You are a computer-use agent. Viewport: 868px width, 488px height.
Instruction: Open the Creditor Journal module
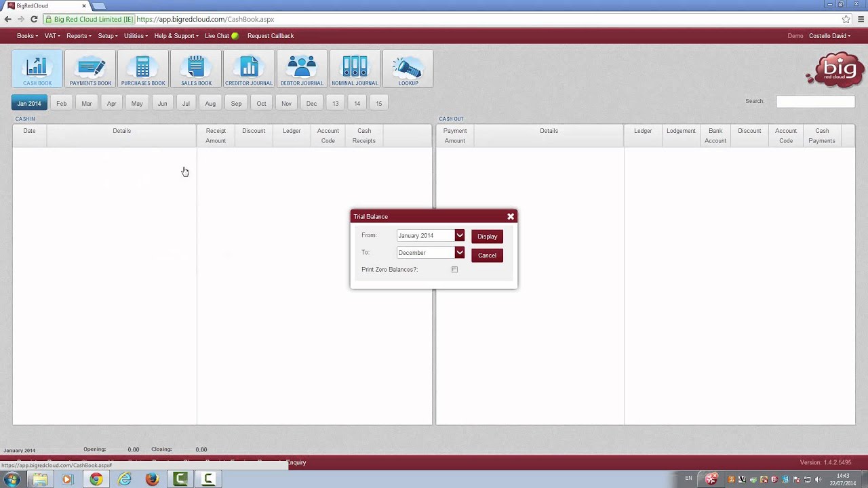coord(249,69)
